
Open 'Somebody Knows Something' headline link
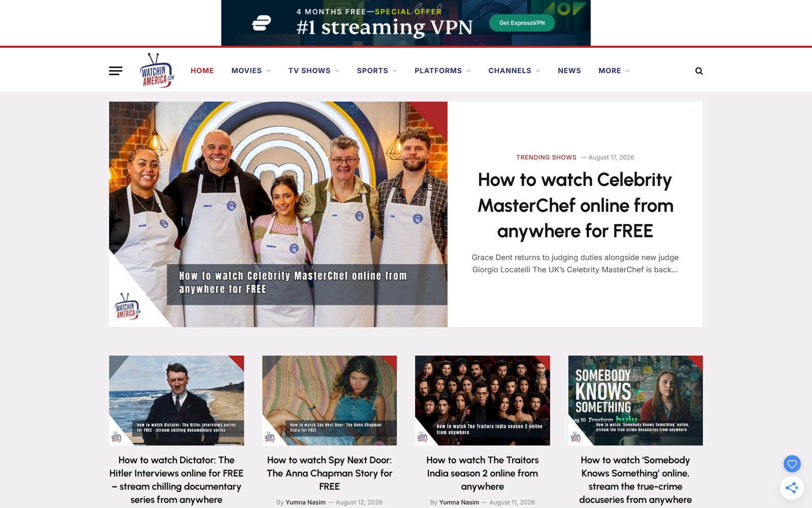pyautogui.click(x=635, y=480)
